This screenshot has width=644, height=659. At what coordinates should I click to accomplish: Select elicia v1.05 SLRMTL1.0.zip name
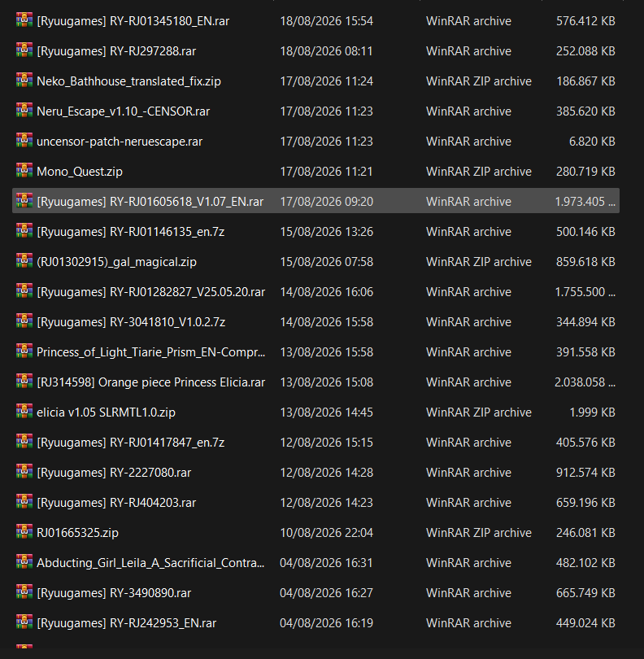pyautogui.click(x=106, y=412)
